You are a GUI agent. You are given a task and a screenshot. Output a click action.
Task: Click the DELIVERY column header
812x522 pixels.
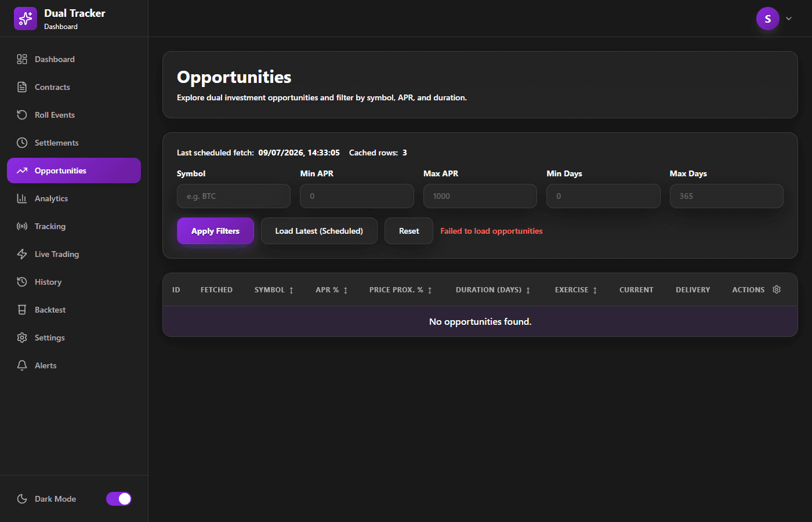[x=693, y=289]
